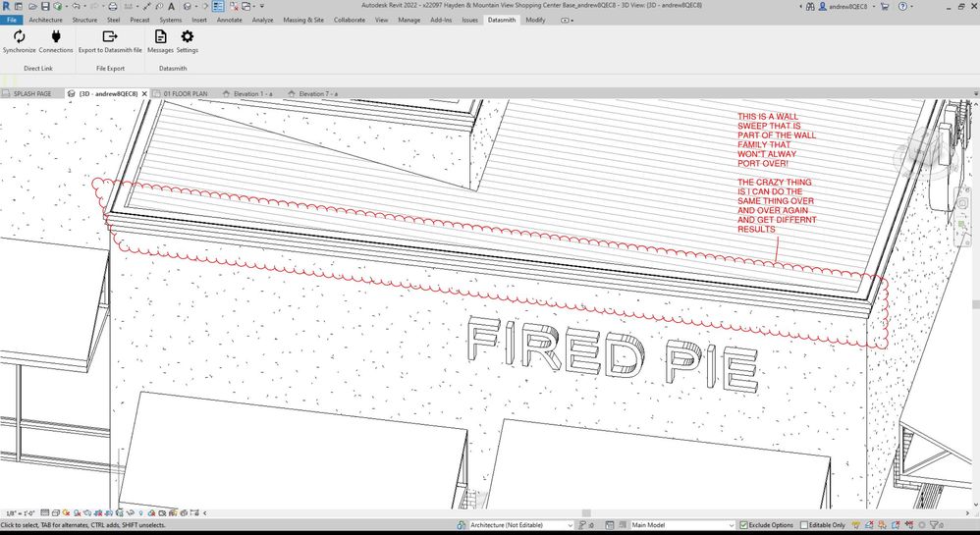
Task: Expand the Customize Quick Access Toolbar arrow
Action: coord(262,6)
